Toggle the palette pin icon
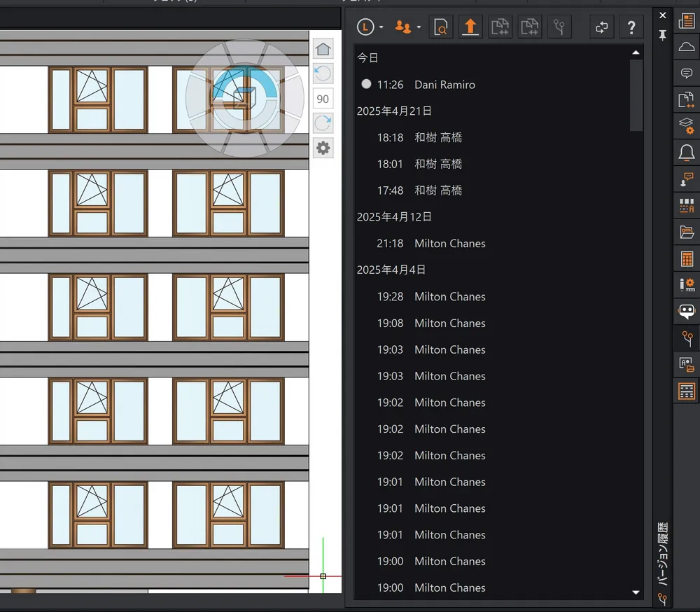The width and height of the screenshot is (700, 612). point(662,35)
